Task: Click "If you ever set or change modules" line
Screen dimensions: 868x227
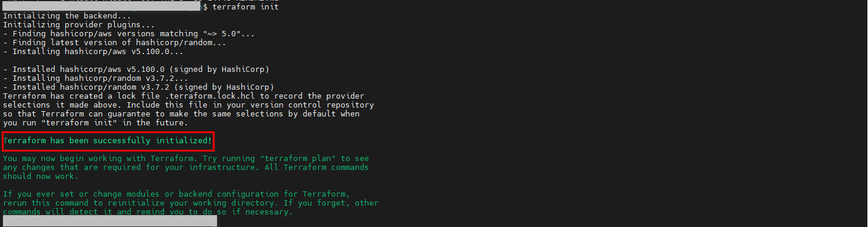Action: pyautogui.click(x=177, y=194)
